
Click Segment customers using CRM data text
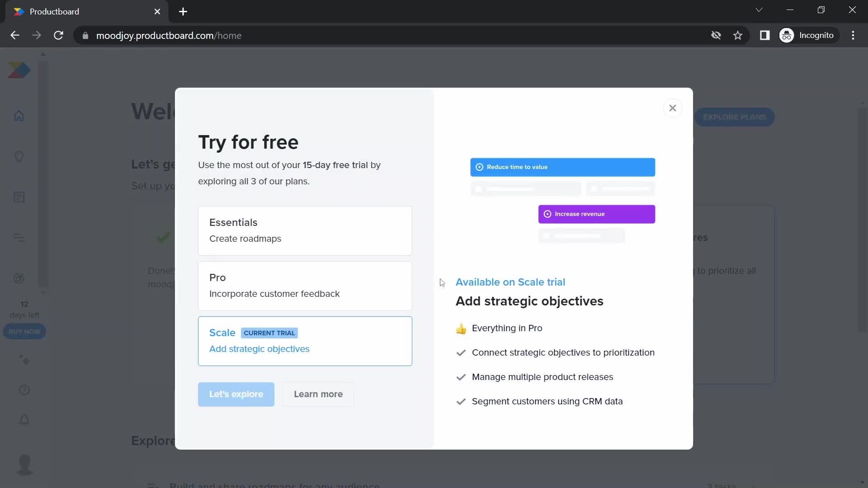pyautogui.click(x=547, y=402)
